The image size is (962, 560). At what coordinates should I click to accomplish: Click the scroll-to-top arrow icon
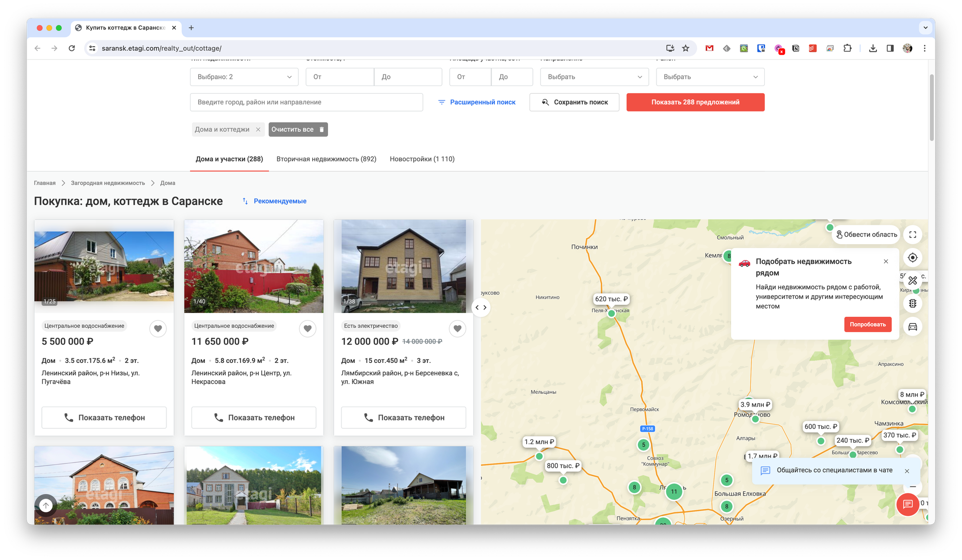click(46, 505)
